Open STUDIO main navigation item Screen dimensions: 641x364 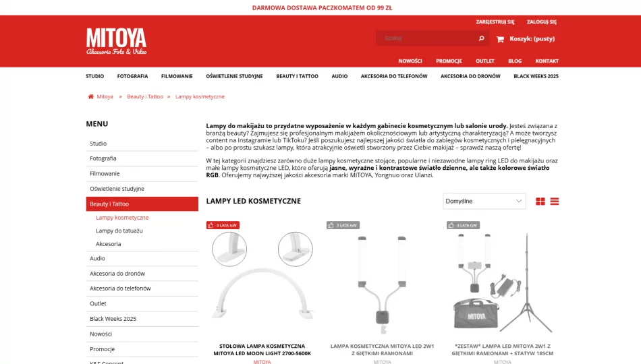point(95,76)
